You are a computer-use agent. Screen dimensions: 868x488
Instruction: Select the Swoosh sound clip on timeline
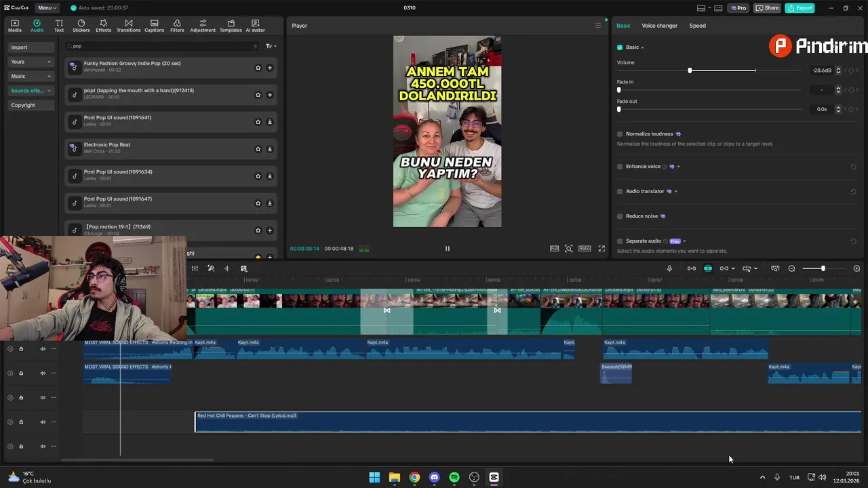click(x=616, y=373)
